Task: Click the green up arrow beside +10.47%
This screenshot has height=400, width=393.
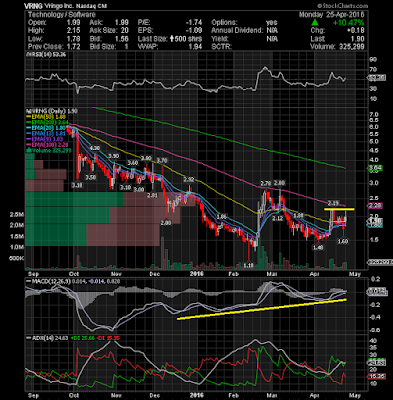Action: [315, 23]
